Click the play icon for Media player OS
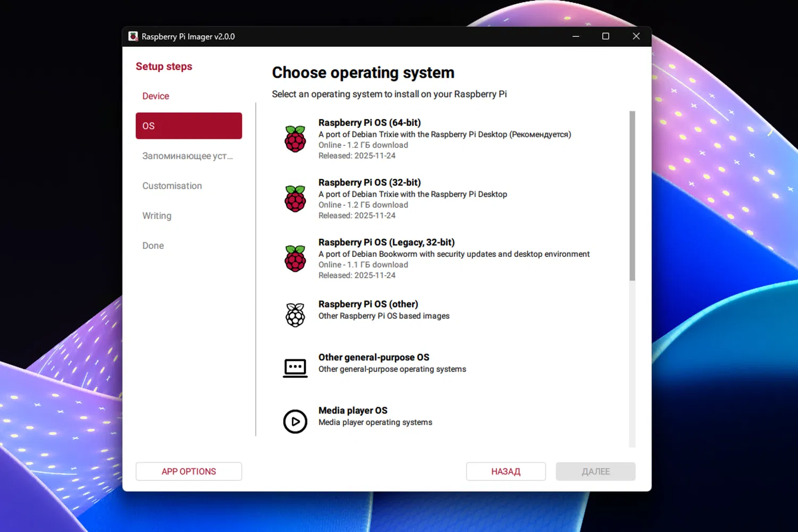 click(295, 421)
